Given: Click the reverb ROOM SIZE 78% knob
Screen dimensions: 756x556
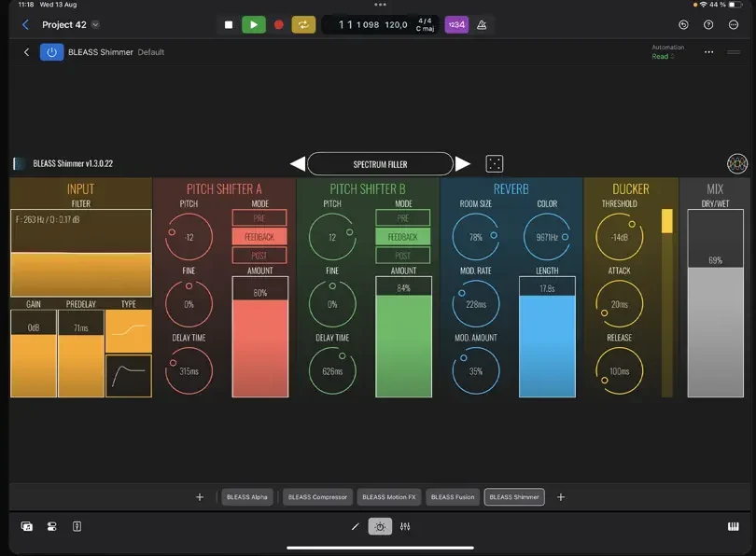Looking at the screenshot, I should pyautogui.click(x=476, y=237).
